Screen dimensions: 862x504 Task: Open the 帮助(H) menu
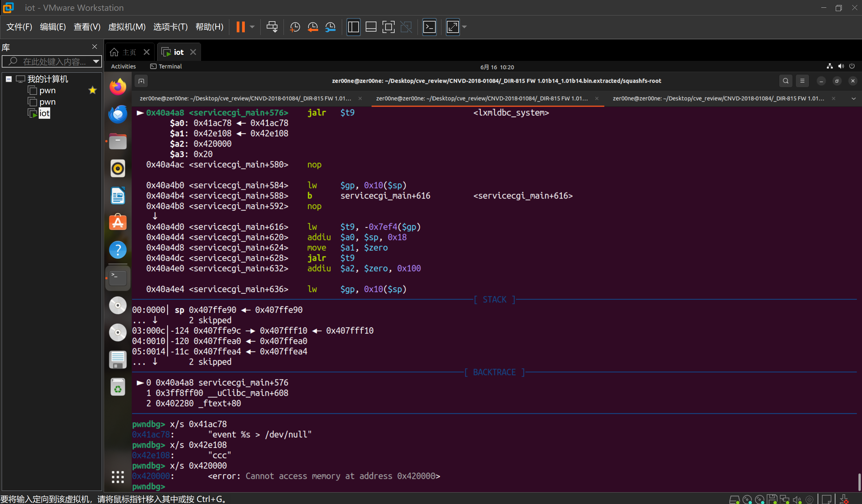(209, 27)
